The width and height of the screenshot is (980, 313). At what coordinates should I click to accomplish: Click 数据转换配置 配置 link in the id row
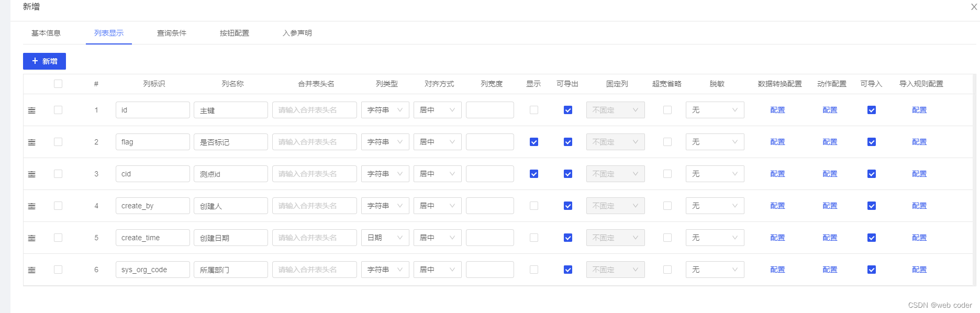pyautogui.click(x=778, y=110)
